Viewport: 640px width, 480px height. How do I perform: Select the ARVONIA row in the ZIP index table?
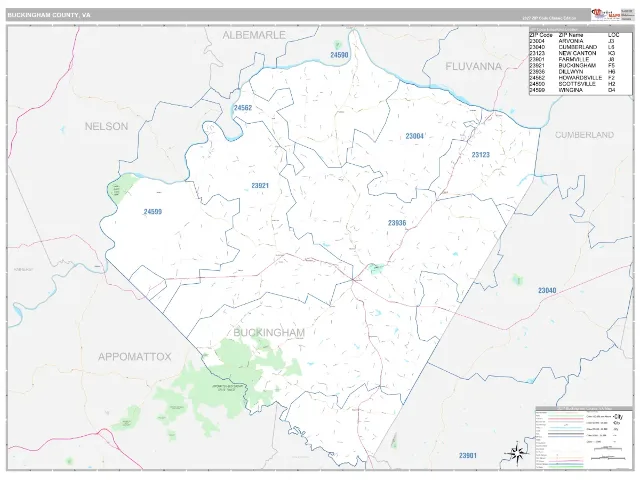(x=580, y=41)
